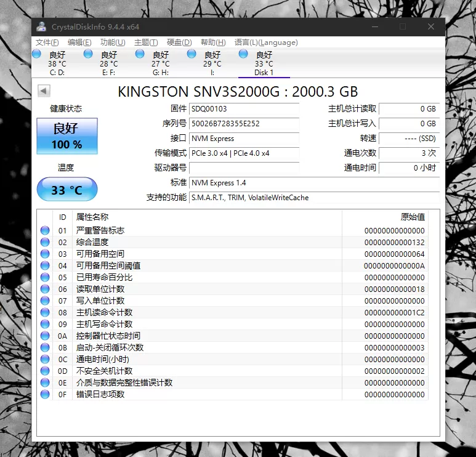
Task: Open the 功能(U) menu
Action: (x=112, y=42)
